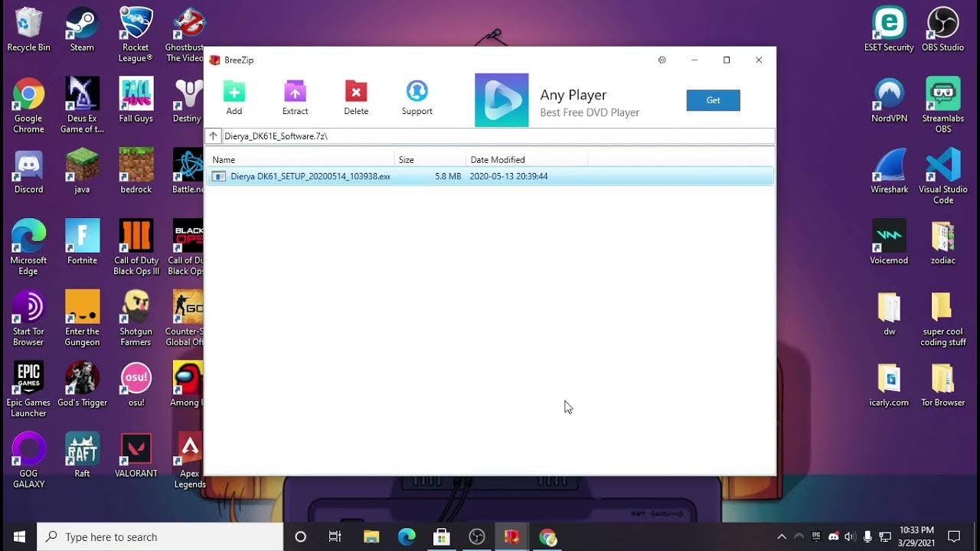Screen dimensions: 980x551
Task: Select the VALORANT desktop shortcut
Action: click(x=136, y=455)
